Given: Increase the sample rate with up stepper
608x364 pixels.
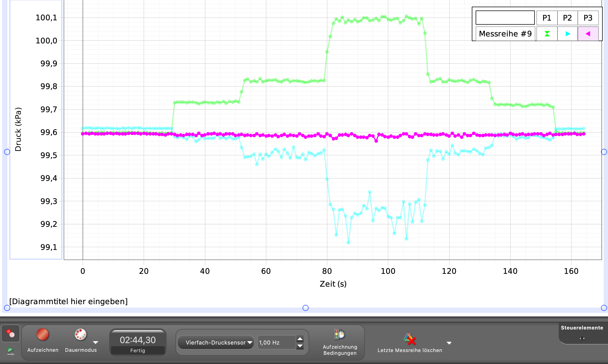Looking at the screenshot, I should coord(300,339).
